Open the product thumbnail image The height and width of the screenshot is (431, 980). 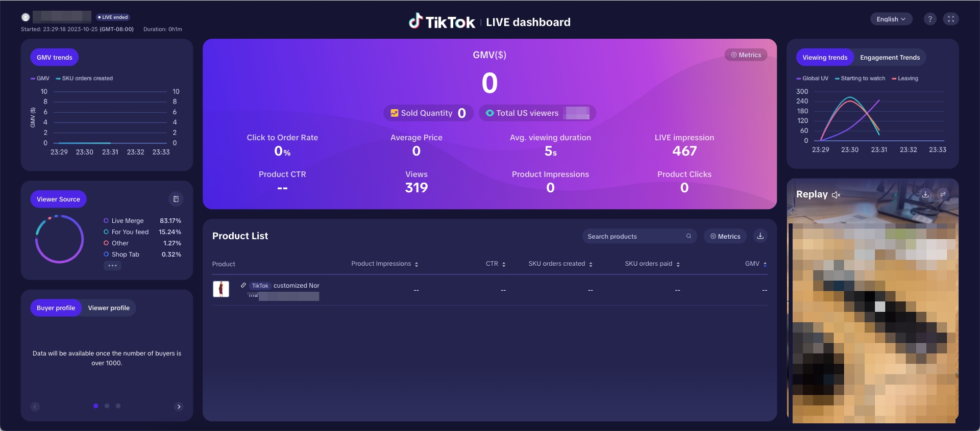[221, 289]
